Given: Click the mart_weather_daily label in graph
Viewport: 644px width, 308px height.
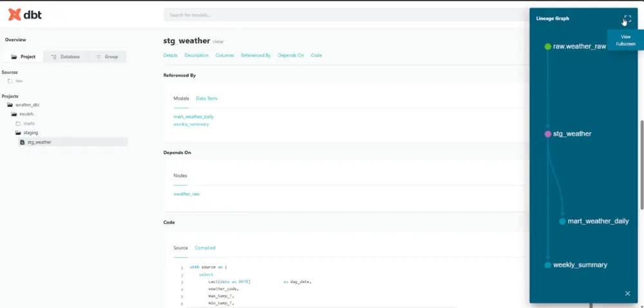Looking at the screenshot, I should (598, 222).
